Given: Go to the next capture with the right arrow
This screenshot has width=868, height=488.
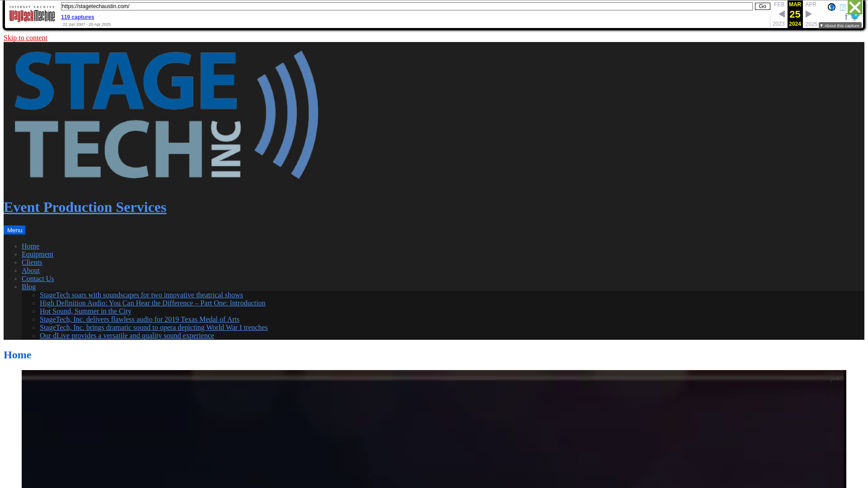Looking at the screenshot, I should tap(808, 14).
